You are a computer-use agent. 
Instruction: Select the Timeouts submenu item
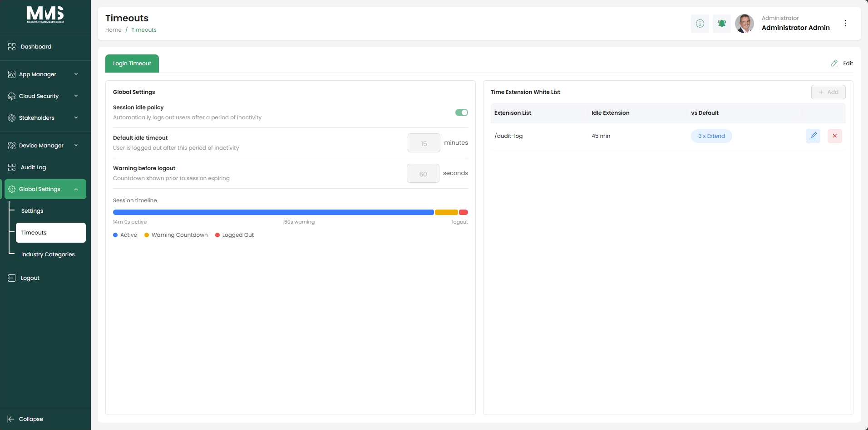[51, 233]
